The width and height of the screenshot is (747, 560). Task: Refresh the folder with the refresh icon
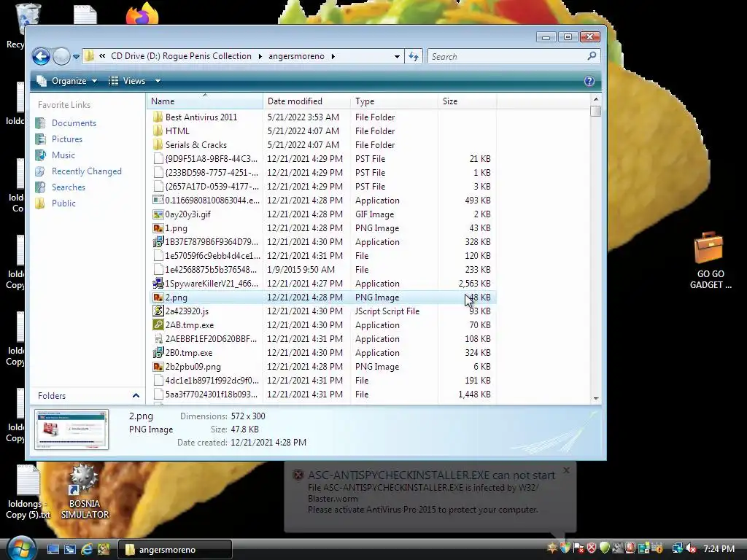pyautogui.click(x=414, y=57)
